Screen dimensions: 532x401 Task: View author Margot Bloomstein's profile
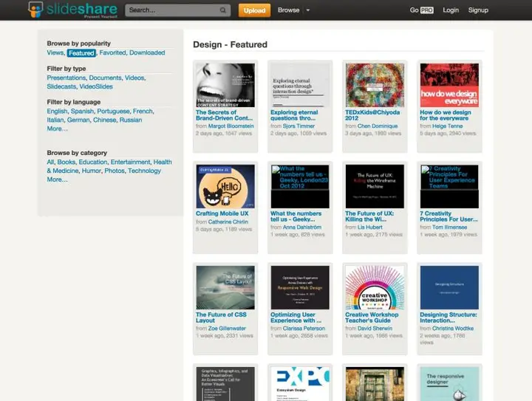click(x=231, y=126)
